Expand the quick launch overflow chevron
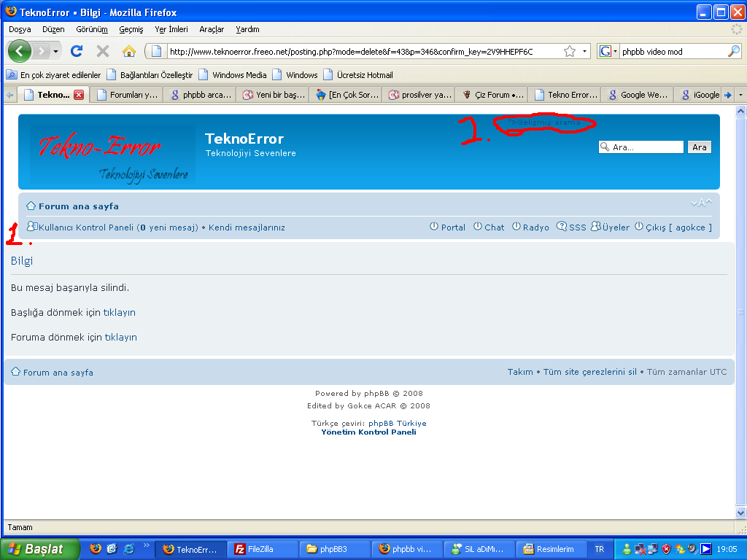The height and width of the screenshot is (560, 747). point(146,545)
